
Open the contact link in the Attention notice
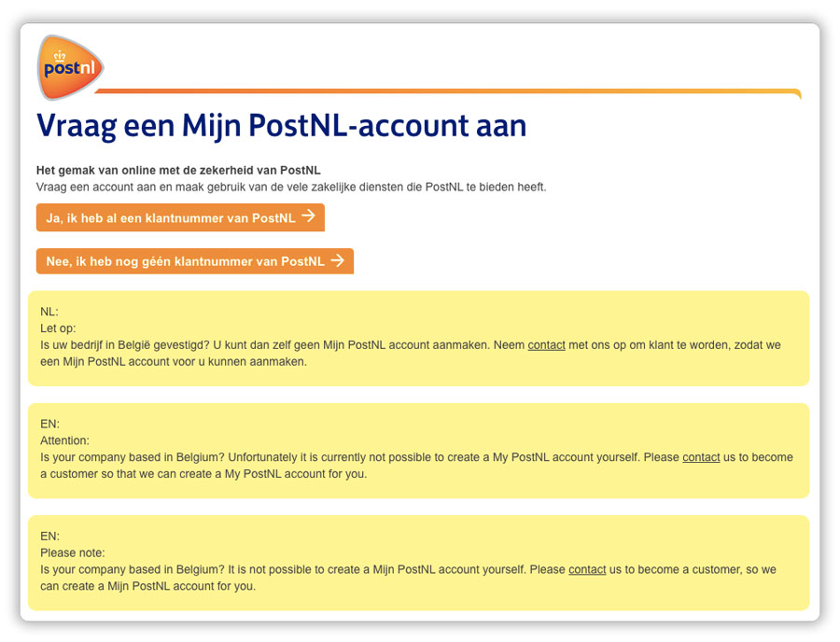point(701,457)
